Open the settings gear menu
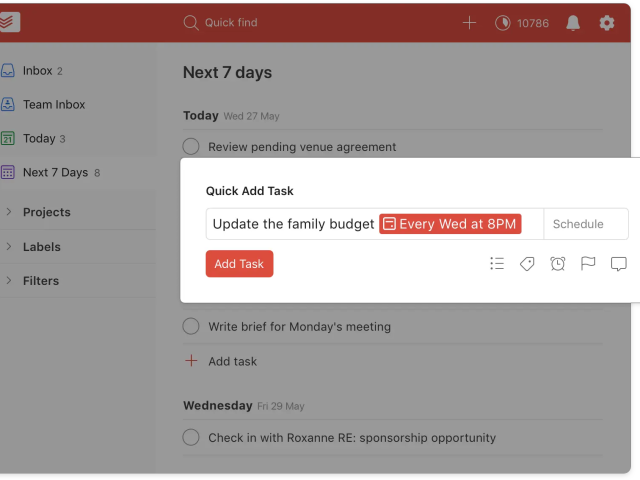Image resolution: width=640 pixels, height=480 pixels. [x=607, y=23]
